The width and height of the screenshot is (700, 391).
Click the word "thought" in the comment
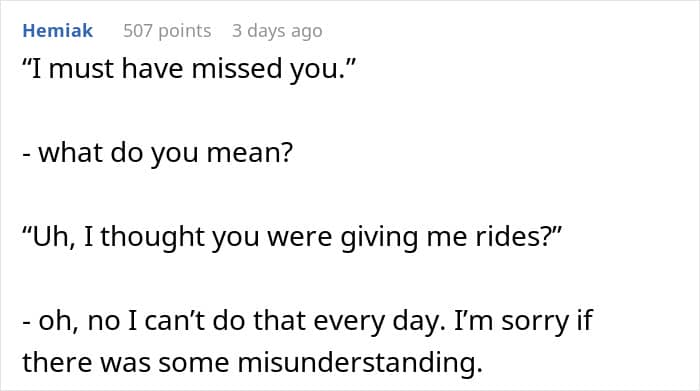point(153,237)
